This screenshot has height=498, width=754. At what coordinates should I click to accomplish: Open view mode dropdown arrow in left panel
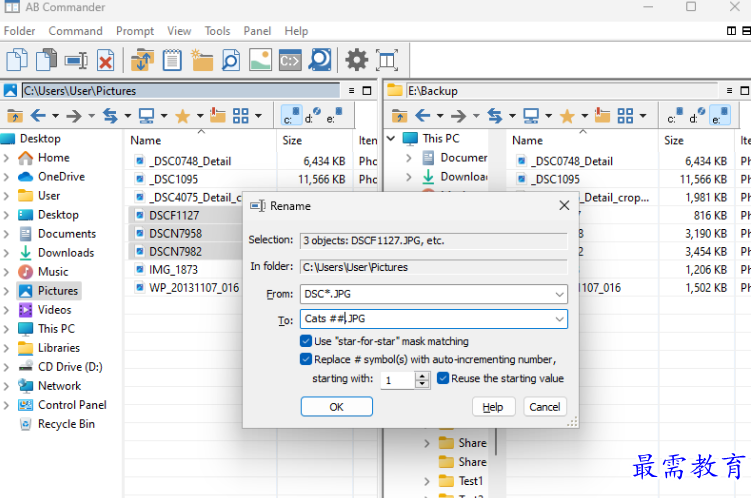[x=258, y=116]
